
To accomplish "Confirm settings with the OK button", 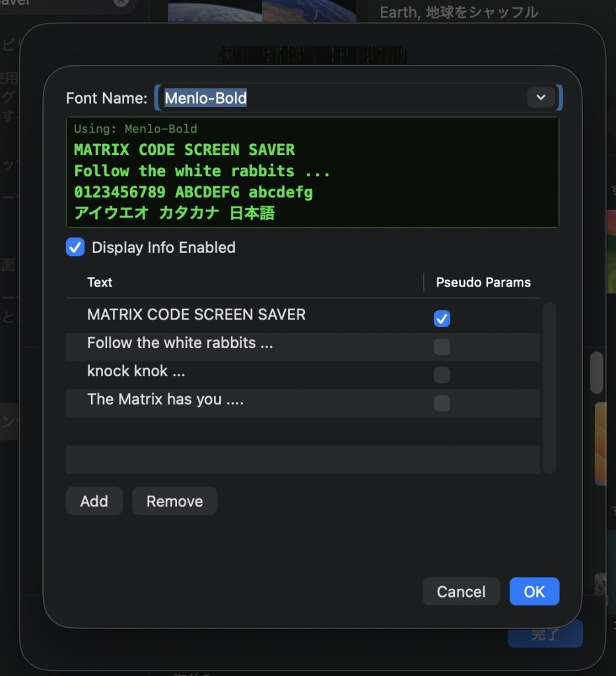I will (534, 591).
